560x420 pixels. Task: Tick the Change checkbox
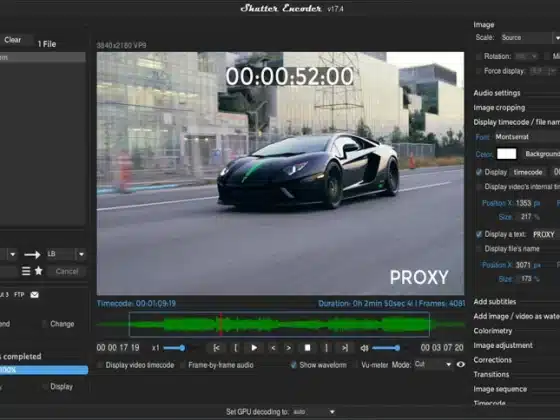[44, 324]
